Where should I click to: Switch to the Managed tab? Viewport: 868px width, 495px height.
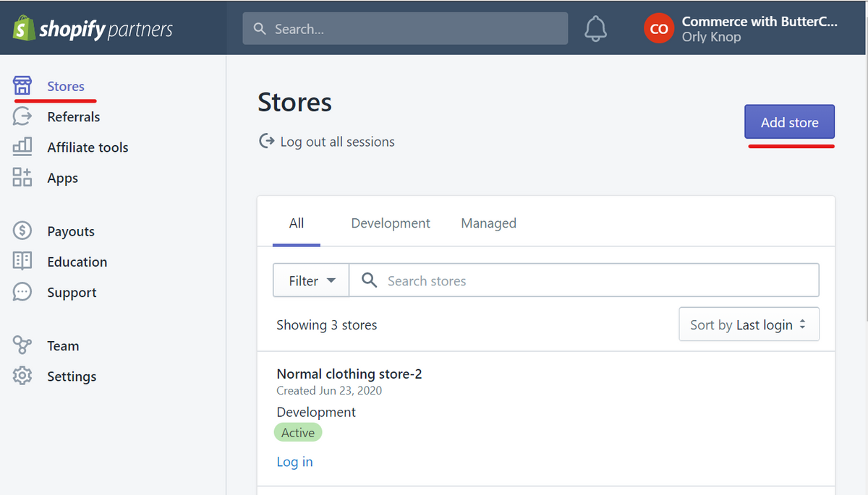(488, 223)
